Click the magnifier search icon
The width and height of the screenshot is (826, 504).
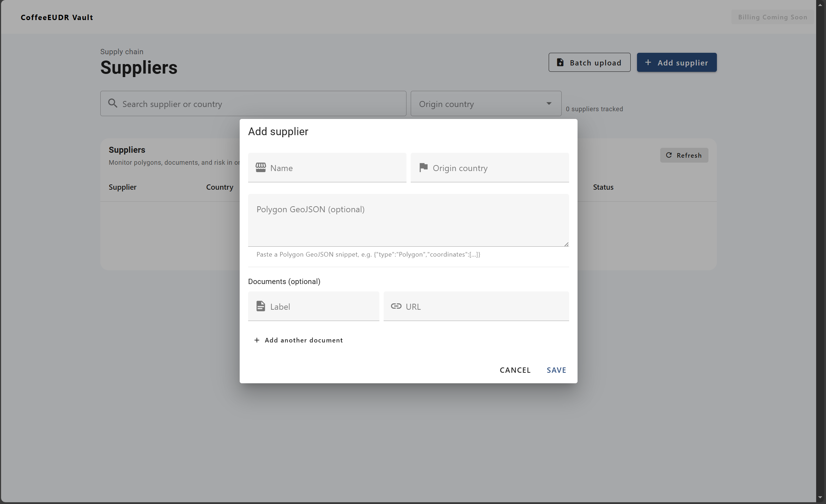coord(113,103)
